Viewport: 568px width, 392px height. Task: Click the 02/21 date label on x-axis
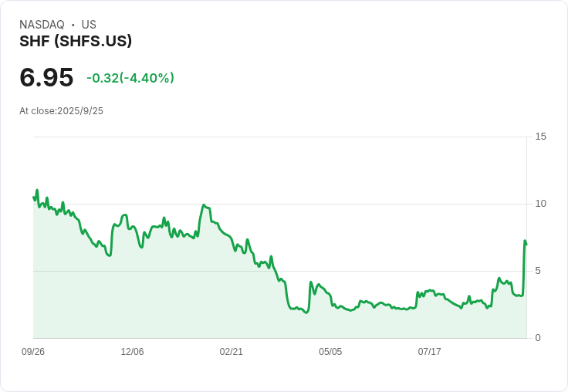tap(231, 351)
